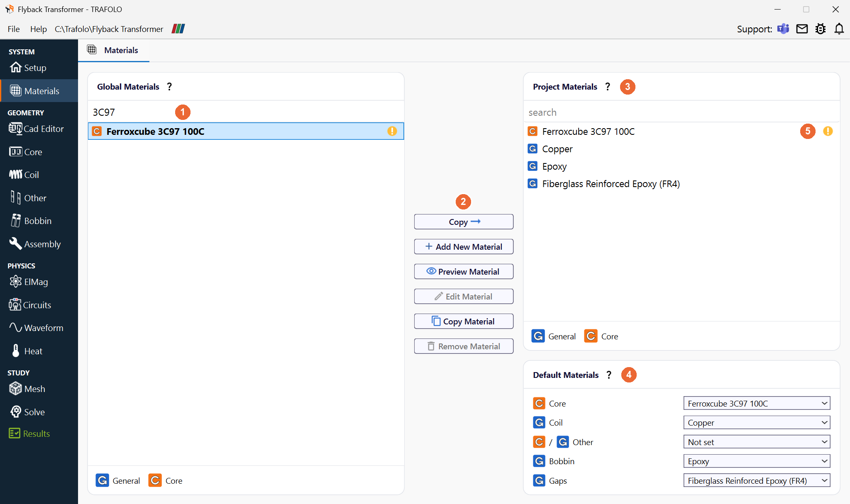Image resolution: width=850 pixels, height=504 pixels.
Task: Click Preview Material button
Action: pyautogui.click(x=464, y=272)
